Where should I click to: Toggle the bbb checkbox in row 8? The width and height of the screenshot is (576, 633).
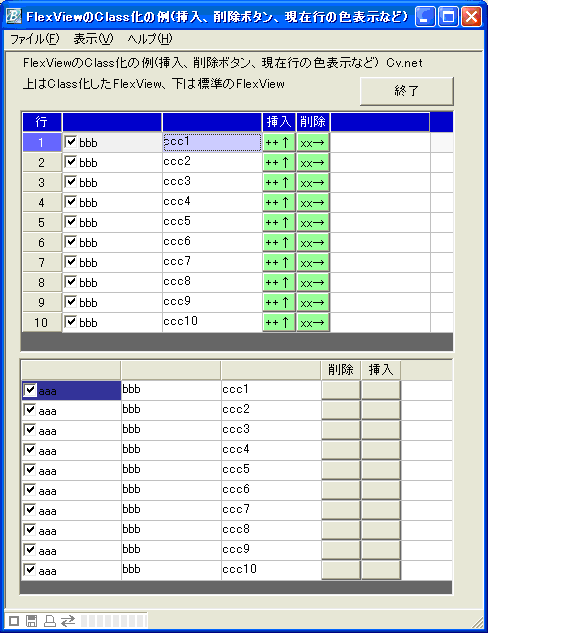click(71, 282)
